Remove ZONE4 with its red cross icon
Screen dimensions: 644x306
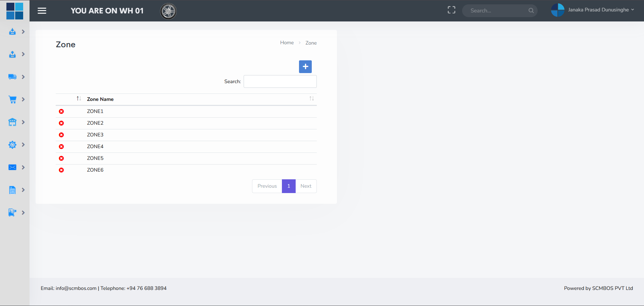click(61, 146)
